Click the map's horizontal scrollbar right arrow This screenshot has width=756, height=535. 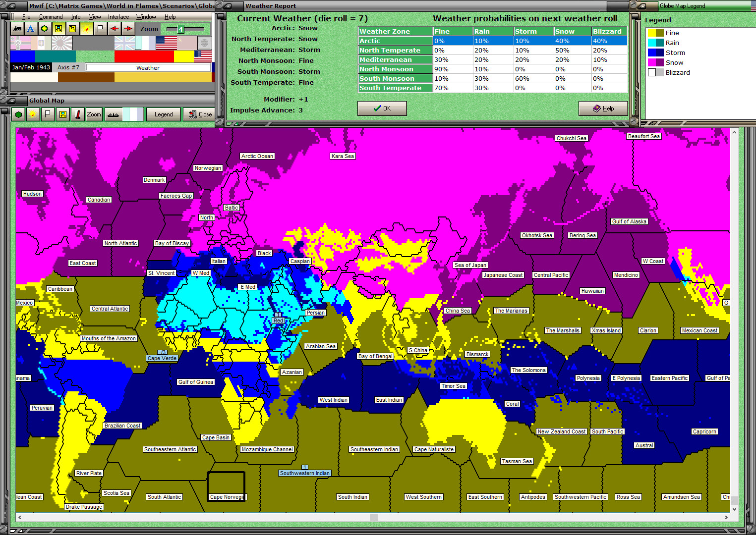click(726, 517)
